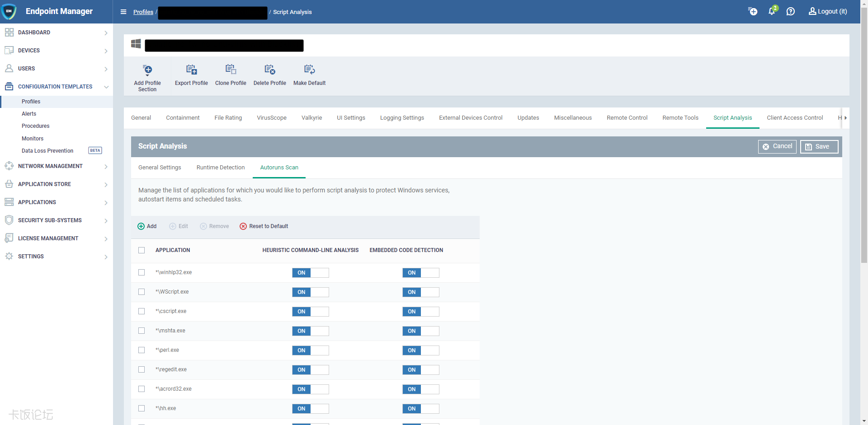This screenshot has height=425, width=868.
Task: Click the Save button
Action: (819, 147)
